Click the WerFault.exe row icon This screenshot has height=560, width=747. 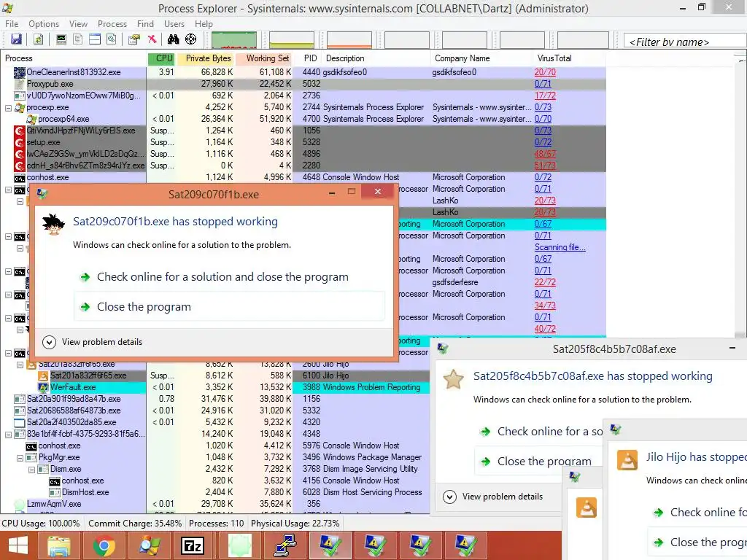tap(43, 388)
